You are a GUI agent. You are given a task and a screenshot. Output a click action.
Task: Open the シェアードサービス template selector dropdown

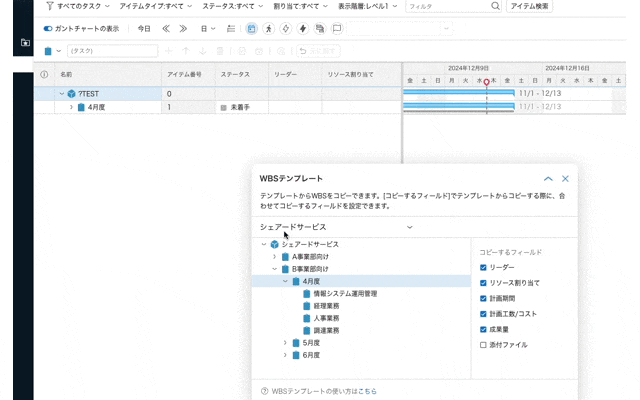(336, 227)
